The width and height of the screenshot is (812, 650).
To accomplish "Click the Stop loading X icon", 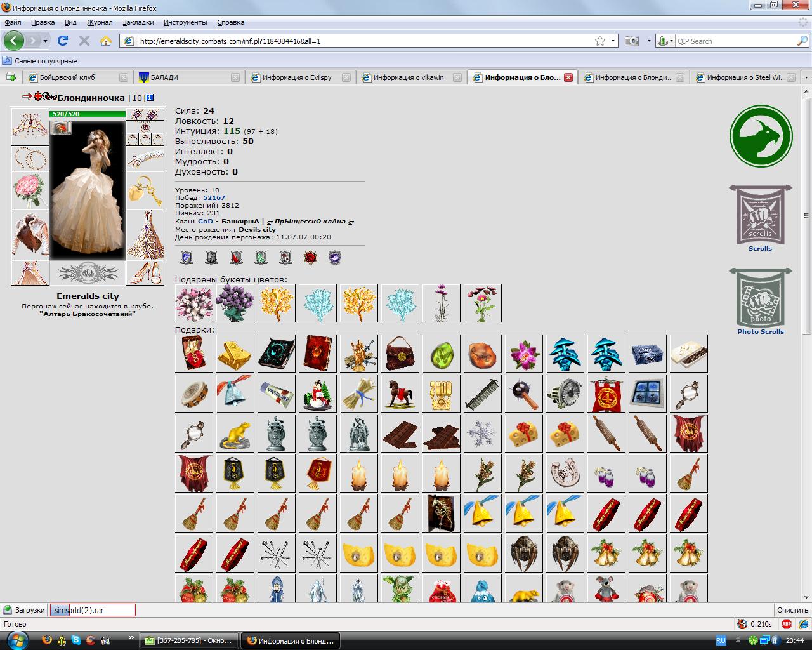I will (x=84, y=41).
